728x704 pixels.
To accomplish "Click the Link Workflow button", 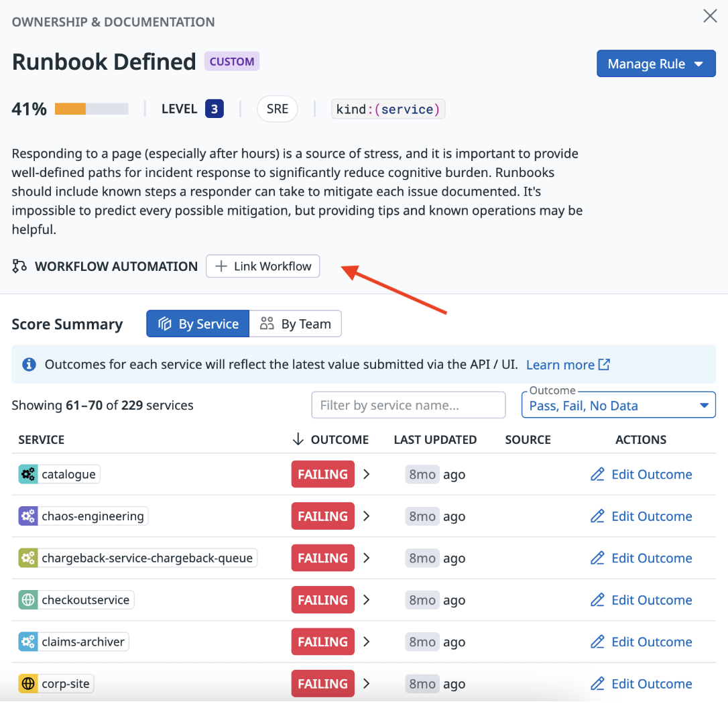I will [x=263, y=266].
